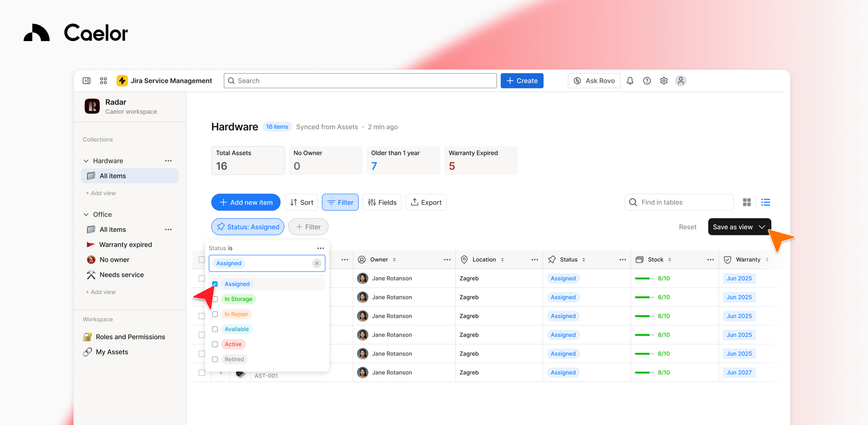Screen dimensions: 868x425
Task: Open settings gear icon
Action: click(x=664, y=81)
